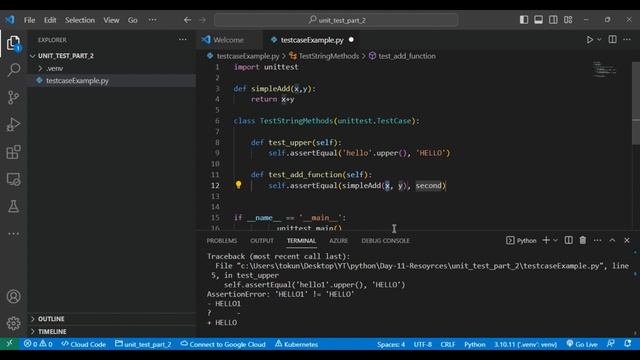This screenshot has height=360, width=640.
Task: Open the Testing flask view
Action: [13, 206]
